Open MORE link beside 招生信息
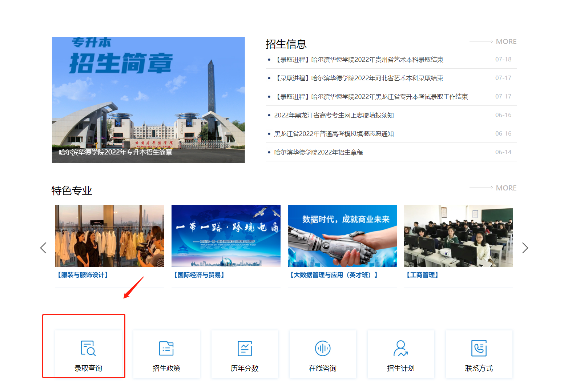This screenshot has height=386, width=588. [x=506, y=42]
